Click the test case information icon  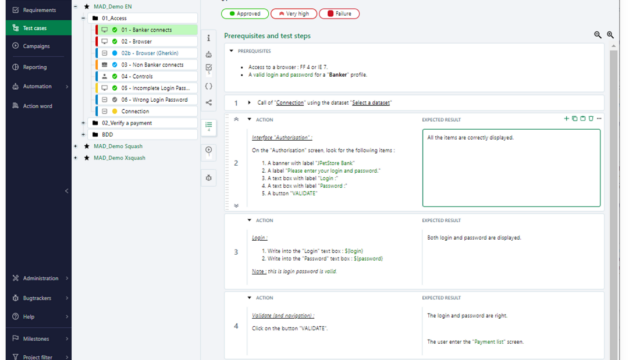click(209, 38)
